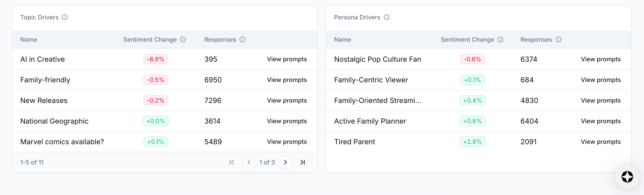View prompts for AI in Creative
644x195 pixels.
pos(287,59)
